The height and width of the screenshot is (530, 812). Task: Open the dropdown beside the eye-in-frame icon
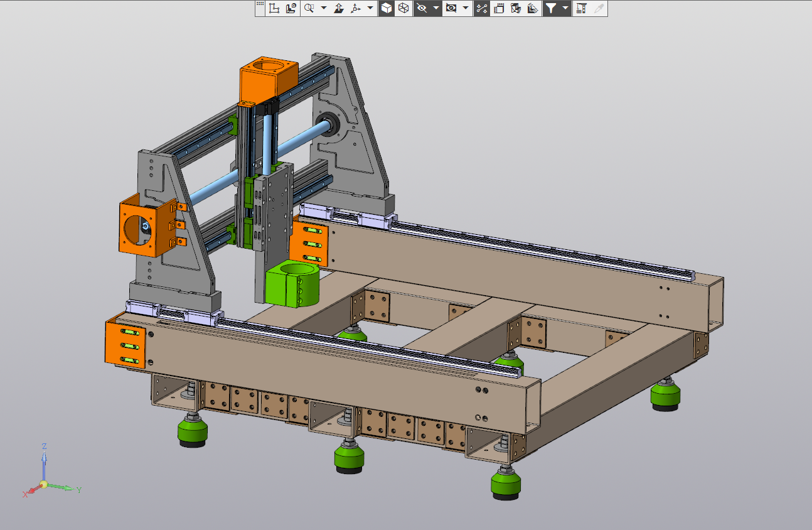pos(466,9)
